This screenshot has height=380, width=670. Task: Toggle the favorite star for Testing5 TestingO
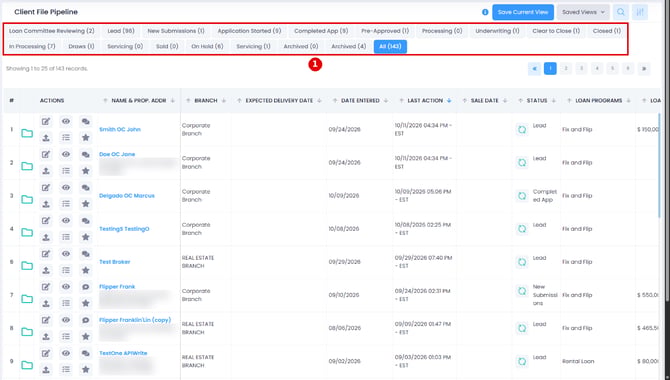click(x=85, y=237)
